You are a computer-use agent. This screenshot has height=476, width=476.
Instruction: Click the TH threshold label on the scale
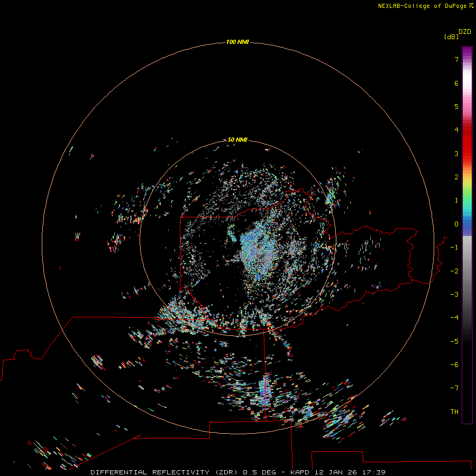(x=454, y=412)
